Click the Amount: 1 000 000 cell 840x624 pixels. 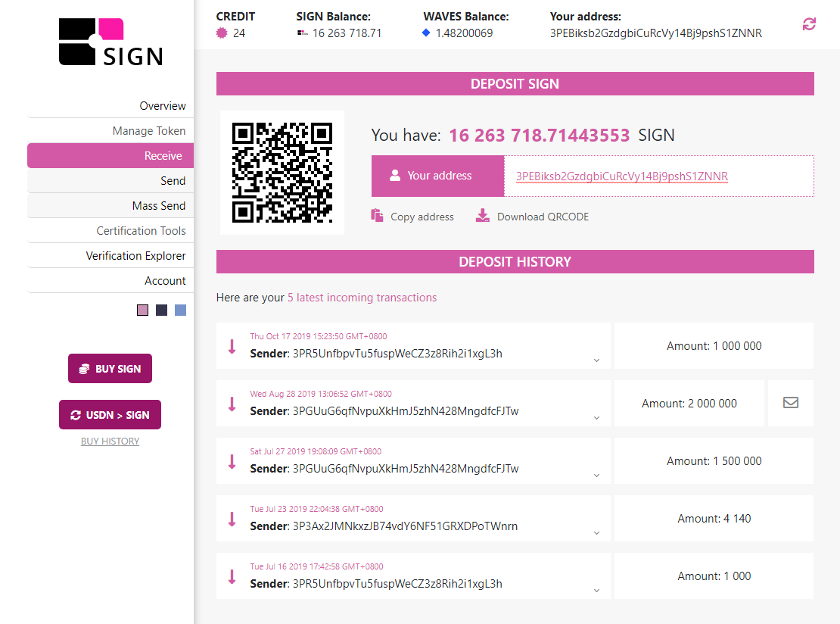pos(714,346)
